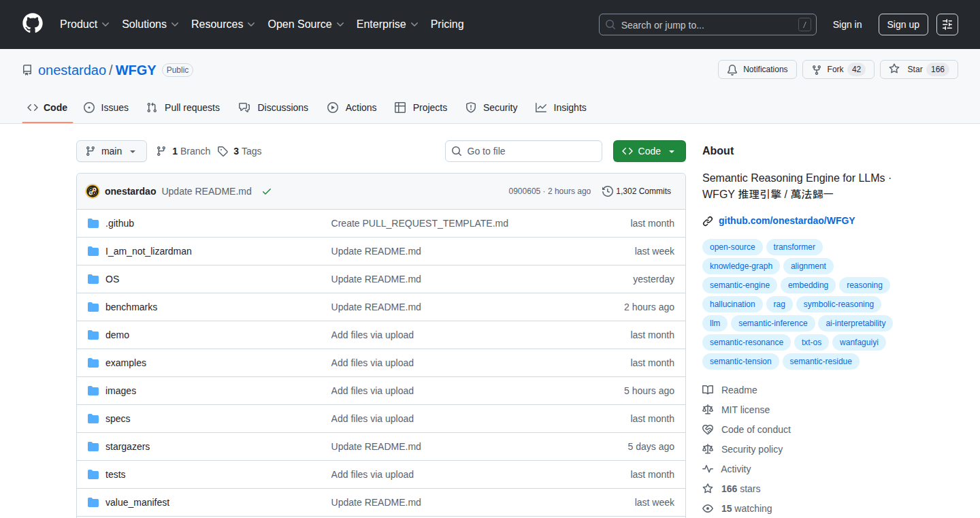View the 1,302 Commits history link
980x518 pixels.
click(x=636, y=191)
